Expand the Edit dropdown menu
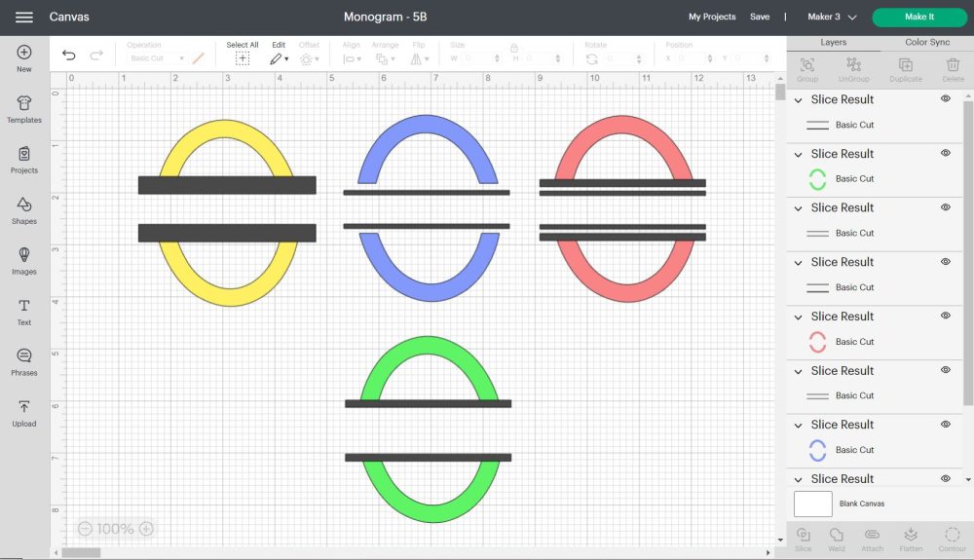The image size is (974, 560). (x=279, y=58)
